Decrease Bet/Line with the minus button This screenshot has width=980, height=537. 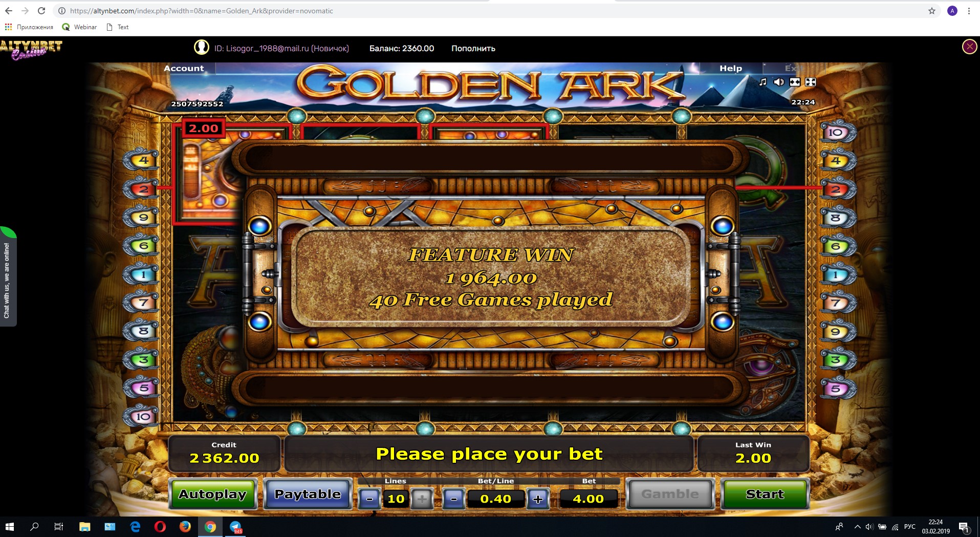click(453, 499)
